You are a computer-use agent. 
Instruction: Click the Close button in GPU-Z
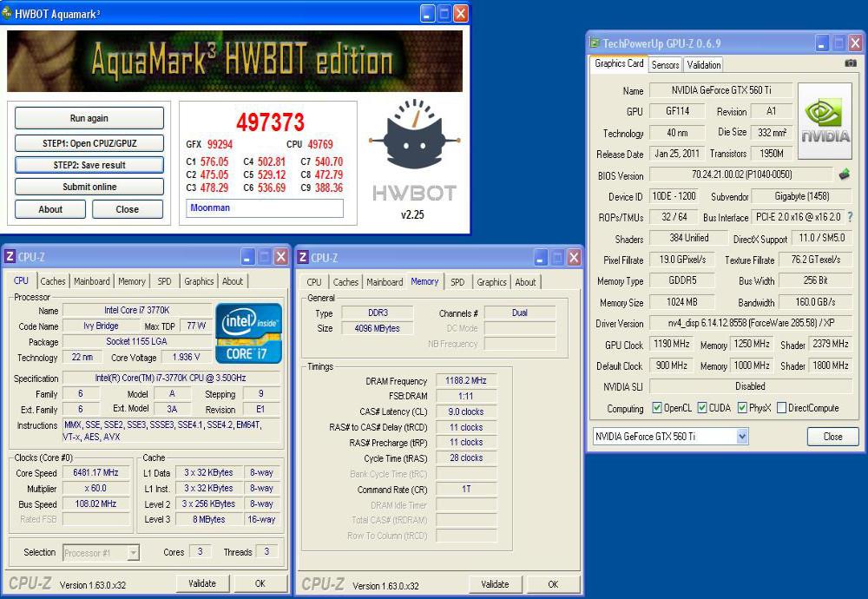click(832, 437)
